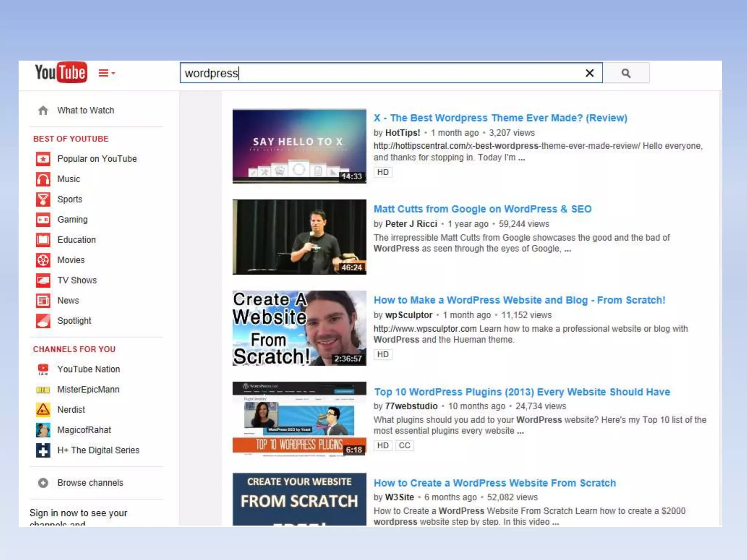Go to Popular on YouTube
The width and height of the screenshot is (747, 560).
[97, 159]
